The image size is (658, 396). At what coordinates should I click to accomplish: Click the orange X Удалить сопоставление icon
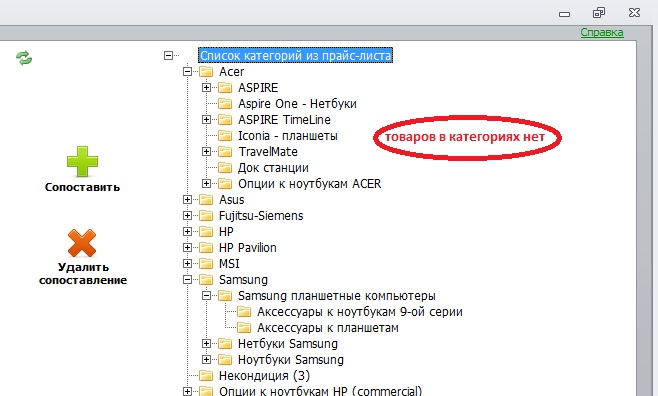82,243
